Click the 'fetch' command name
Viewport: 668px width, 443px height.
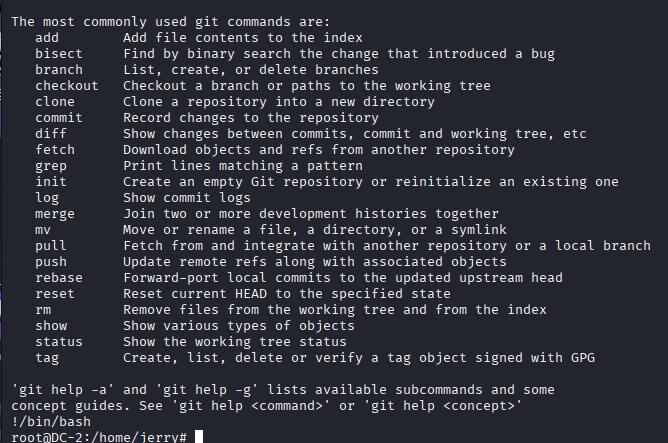tap(55, 150)
